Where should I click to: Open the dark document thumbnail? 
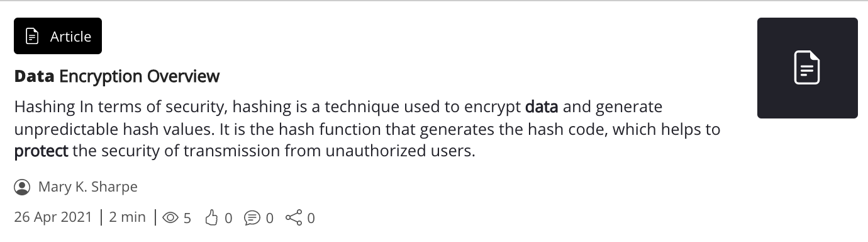pos(807,68)
